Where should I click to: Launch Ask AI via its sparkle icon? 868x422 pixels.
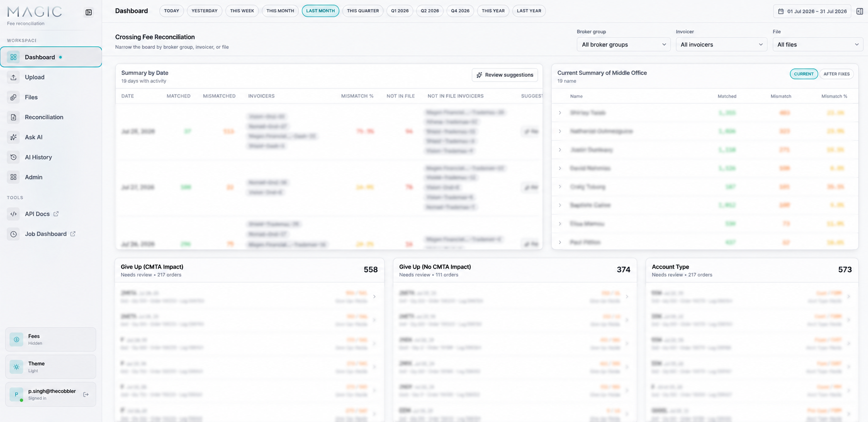tap(14, 137)
